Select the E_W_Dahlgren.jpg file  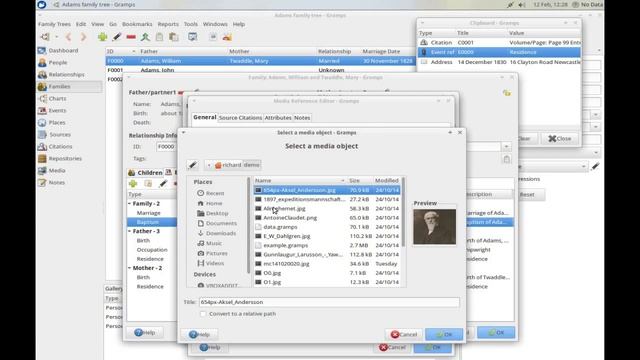327,236
